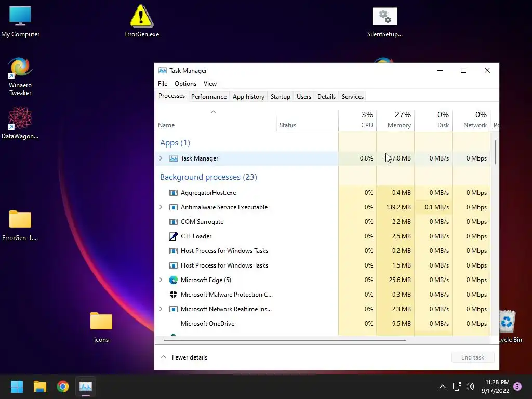Sort processes by Memory column

395,121
